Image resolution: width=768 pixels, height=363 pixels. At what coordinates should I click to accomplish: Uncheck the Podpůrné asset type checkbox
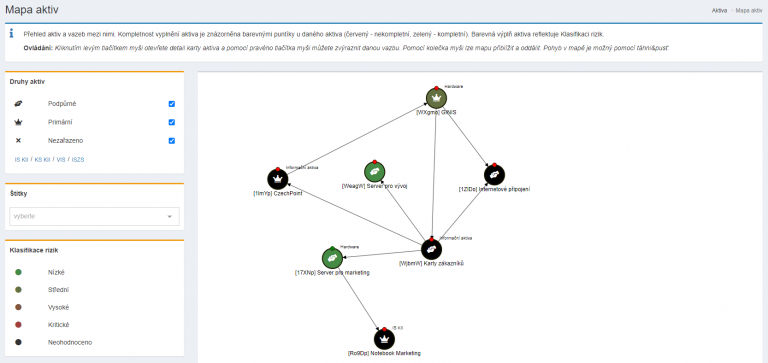(171, 104)
